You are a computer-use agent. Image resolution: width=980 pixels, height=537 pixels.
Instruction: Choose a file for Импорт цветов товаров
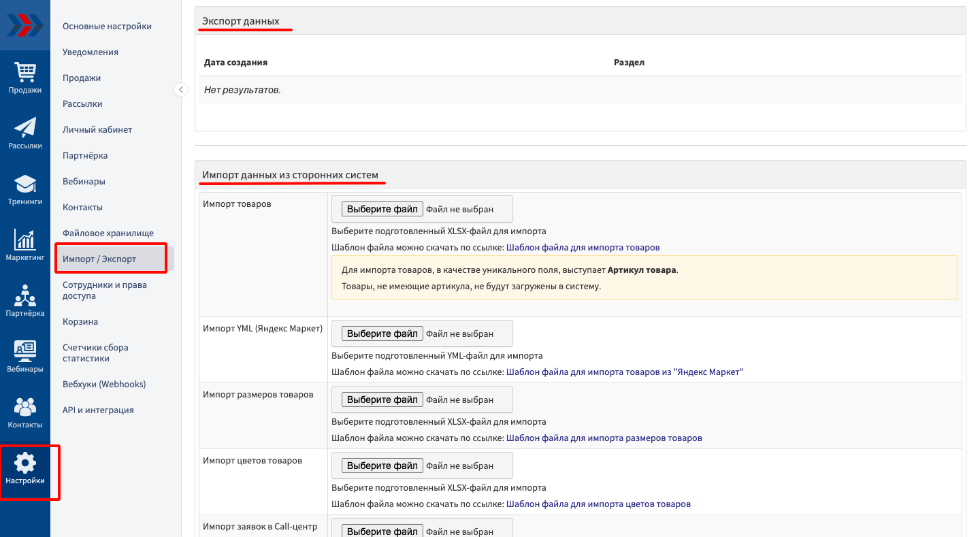pos(382,466)
